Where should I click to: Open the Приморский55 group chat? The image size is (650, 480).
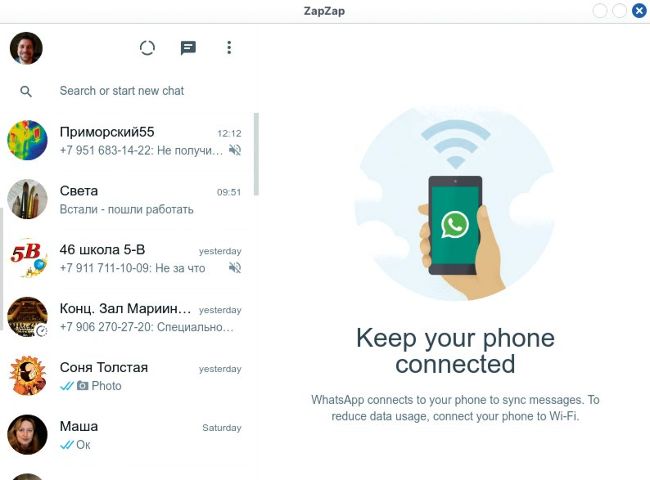[126, 141]
